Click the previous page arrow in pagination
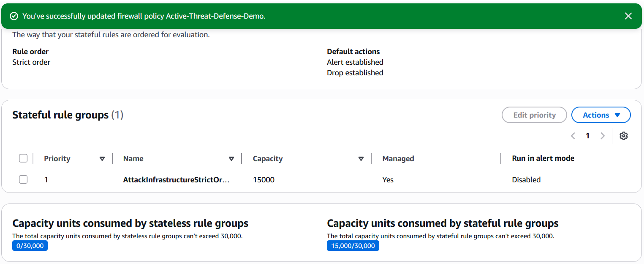The image size is (644, 264). (x=573, y=135)
